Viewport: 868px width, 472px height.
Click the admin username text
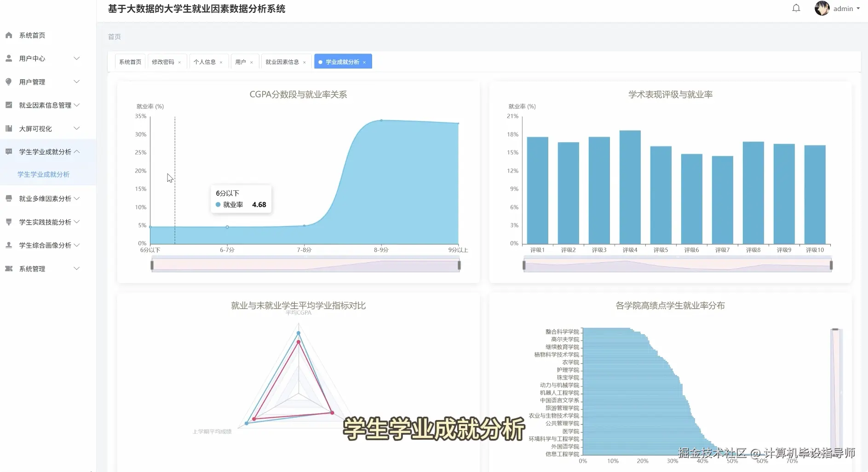coord(843,9)
